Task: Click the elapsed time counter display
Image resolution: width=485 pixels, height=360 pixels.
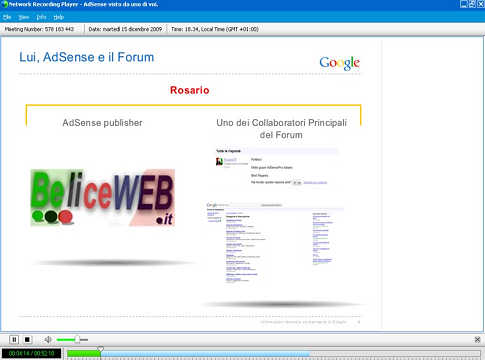Action: (31, 353)
